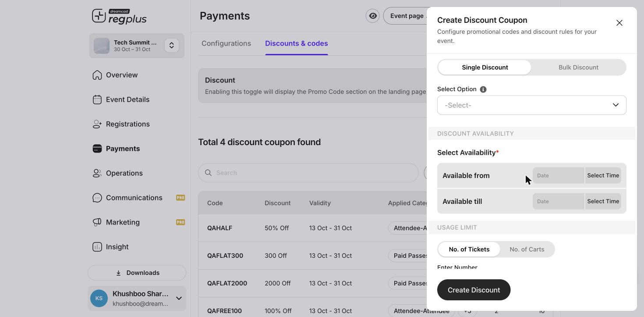Viewport: 644px width, 317px height.
Task: Click the Tech Summit event thumbnail
Action: point(102,46)
